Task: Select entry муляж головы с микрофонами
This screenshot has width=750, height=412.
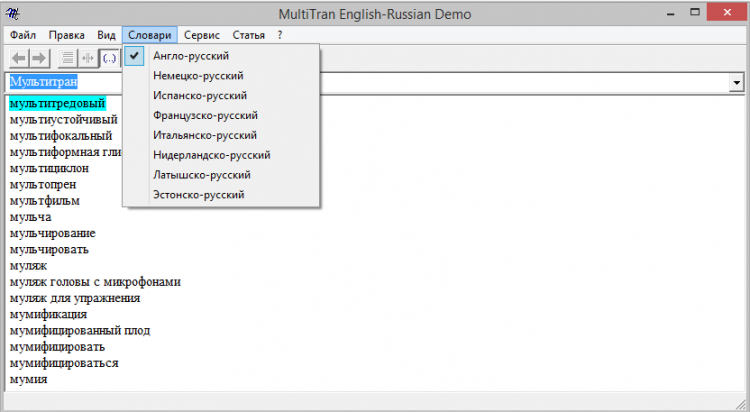Action: [95, 282]
